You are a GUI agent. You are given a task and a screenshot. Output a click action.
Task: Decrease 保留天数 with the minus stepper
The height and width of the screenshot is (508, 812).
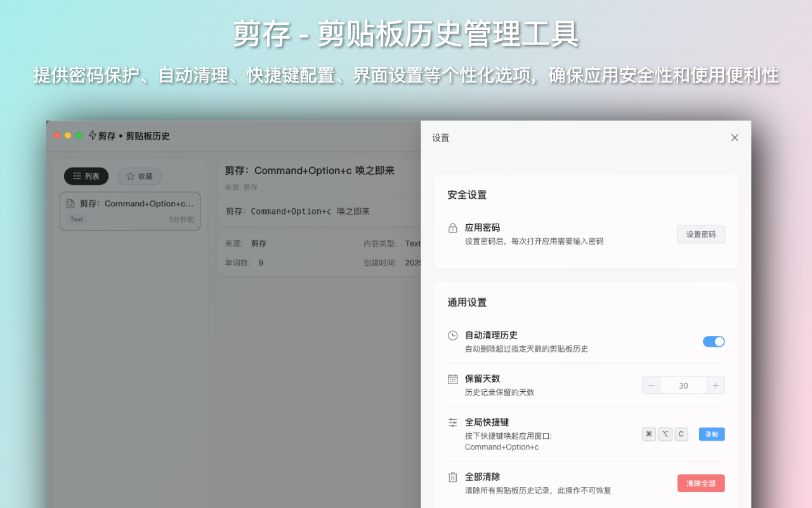[651, 385]
